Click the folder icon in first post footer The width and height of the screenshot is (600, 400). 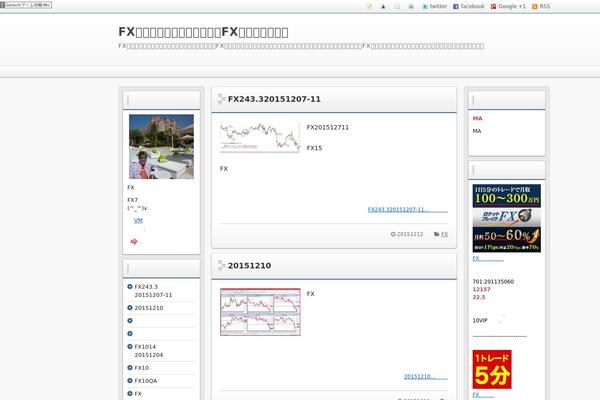pyautogui.click(x=437, y=234)
